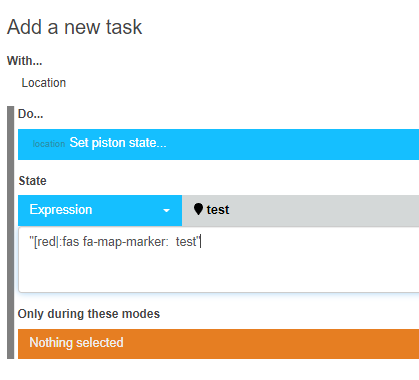Viewport: 419px width, 380px height.
Task: Click the gray vertical bar beside Do section
Action: pos(11,232)
